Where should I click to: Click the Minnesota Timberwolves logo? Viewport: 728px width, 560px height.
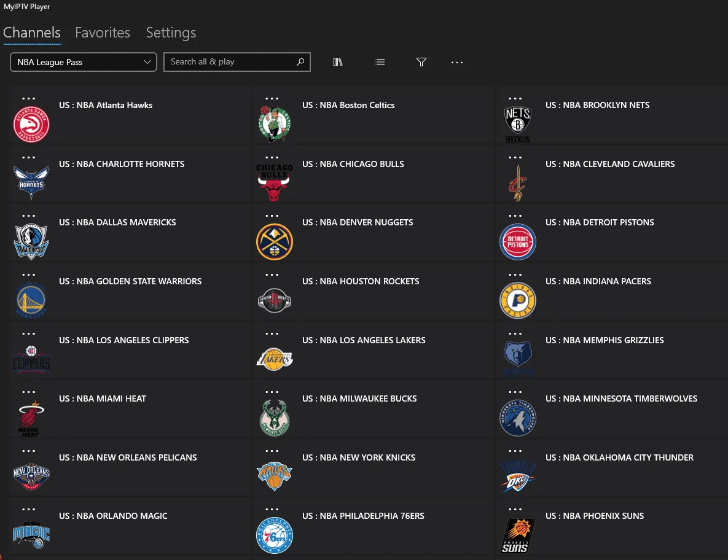point(518,418)
